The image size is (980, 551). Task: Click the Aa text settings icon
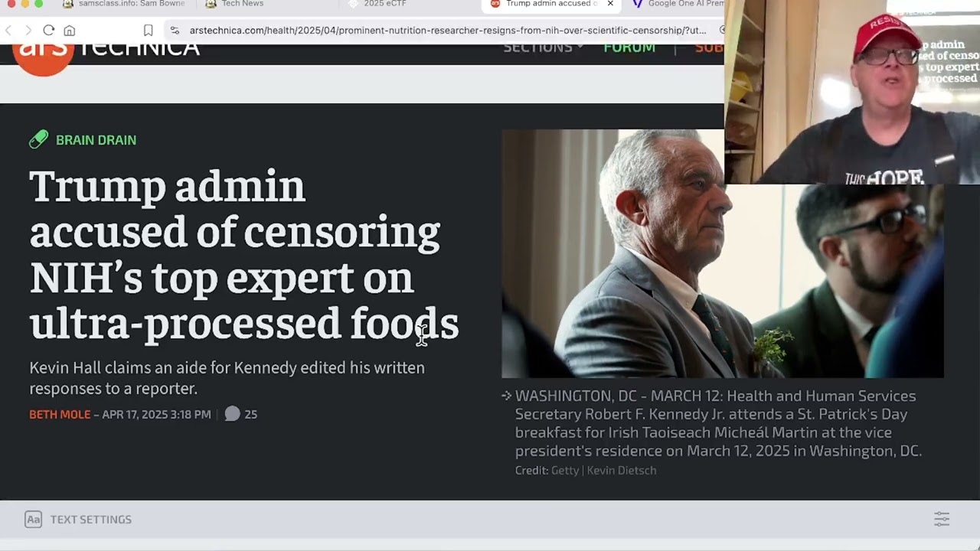coord(33,520)
